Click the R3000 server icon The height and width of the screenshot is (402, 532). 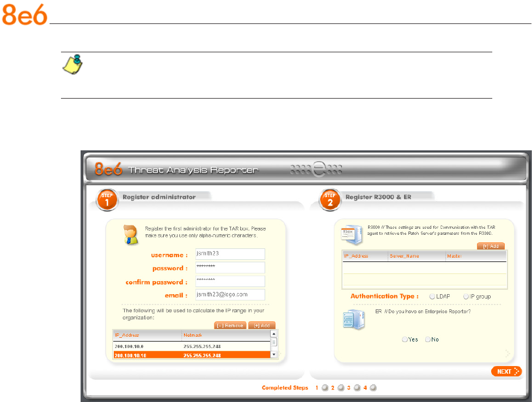(352, 235)
